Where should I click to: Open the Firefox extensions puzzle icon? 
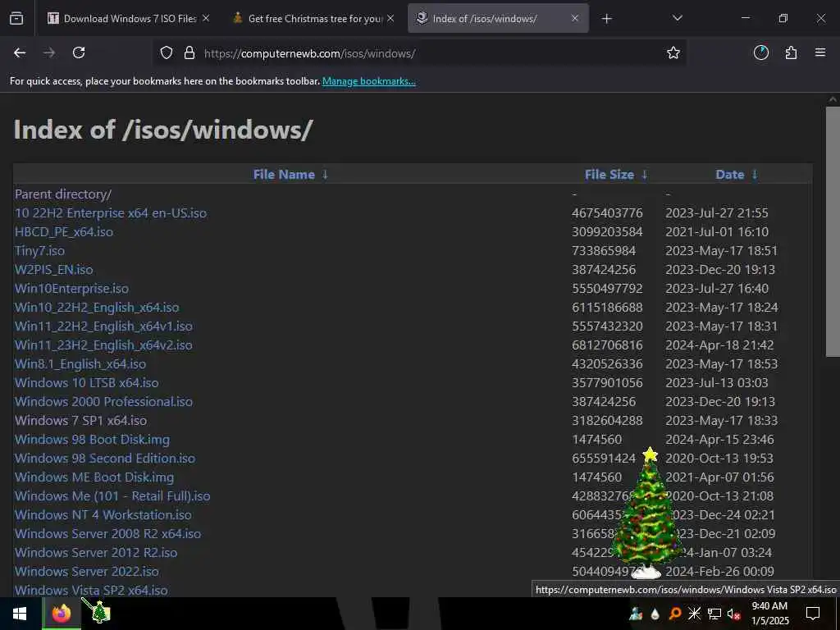792,52
